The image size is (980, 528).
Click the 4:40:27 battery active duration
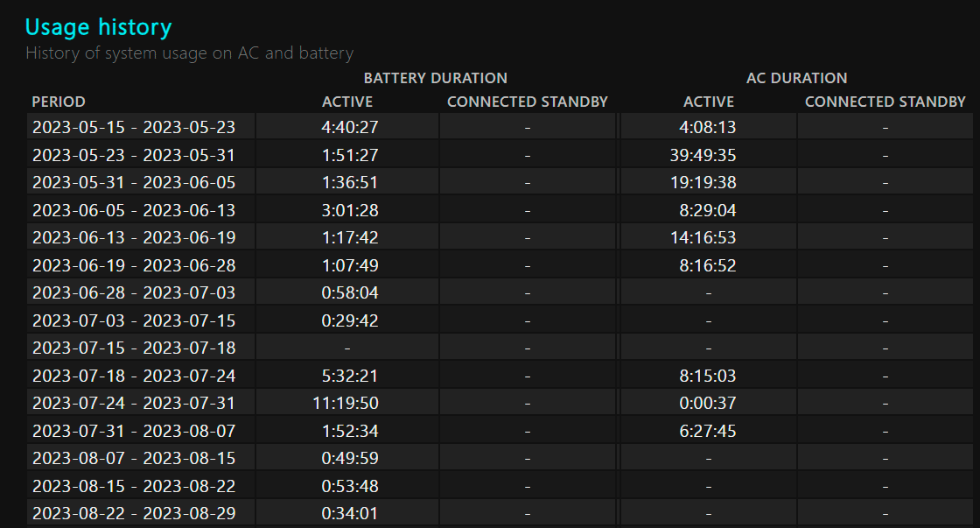coord(350,127)
